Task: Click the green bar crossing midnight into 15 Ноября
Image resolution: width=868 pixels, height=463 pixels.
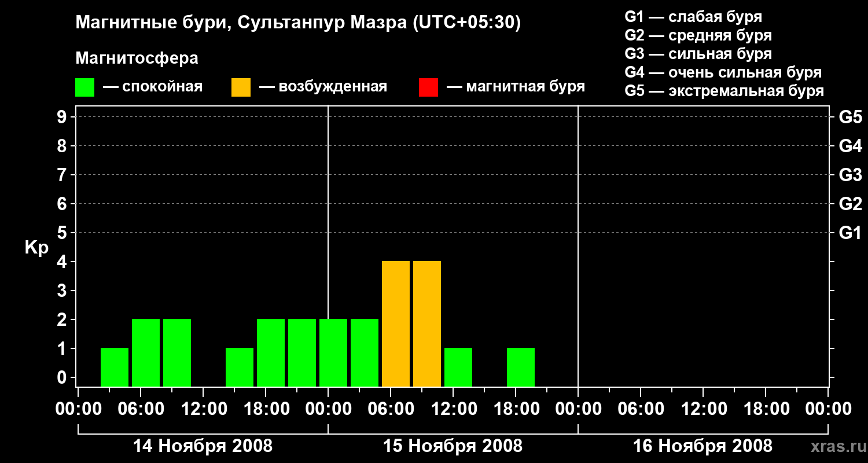Action: pos(333,353)
